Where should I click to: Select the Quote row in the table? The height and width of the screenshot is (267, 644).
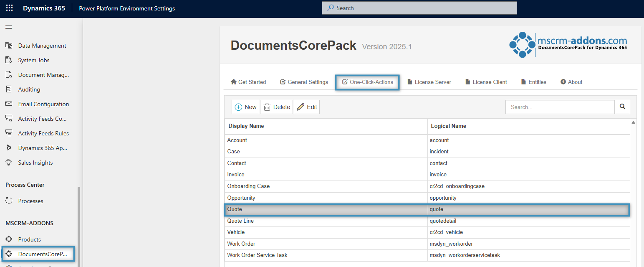(326, 209)
